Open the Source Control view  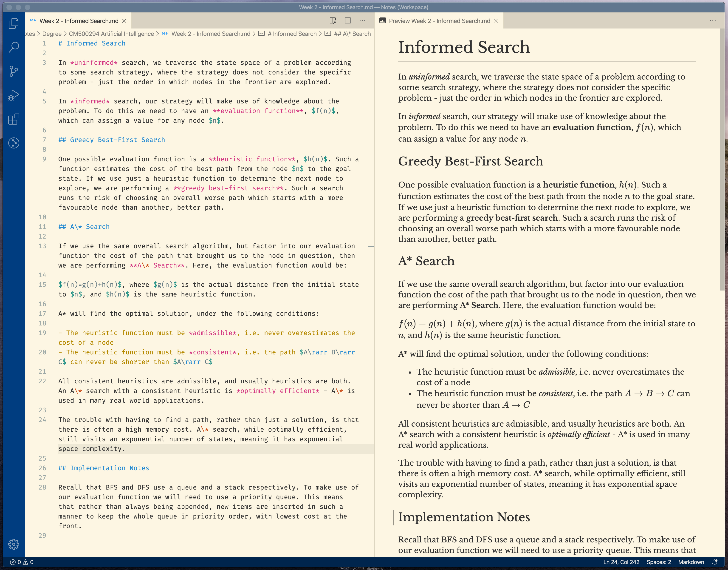tap(14, 71)
